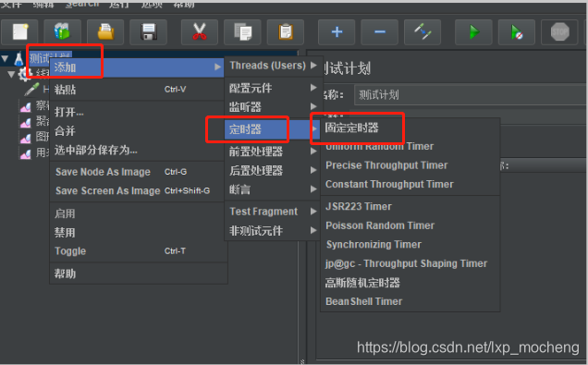
Task: Click the plus Expand all icon
Action: (337, 31)
